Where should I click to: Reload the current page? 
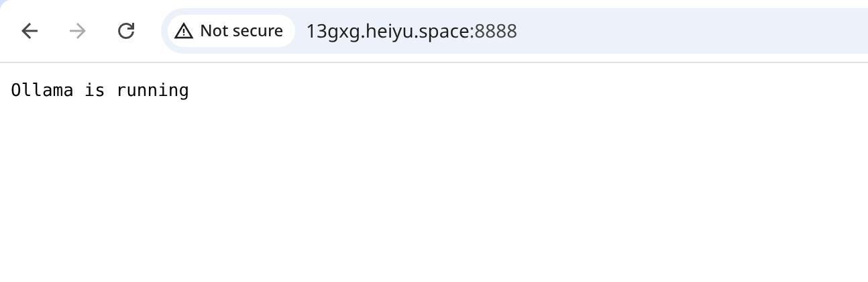pyautogui.click(x=126, y=31)
